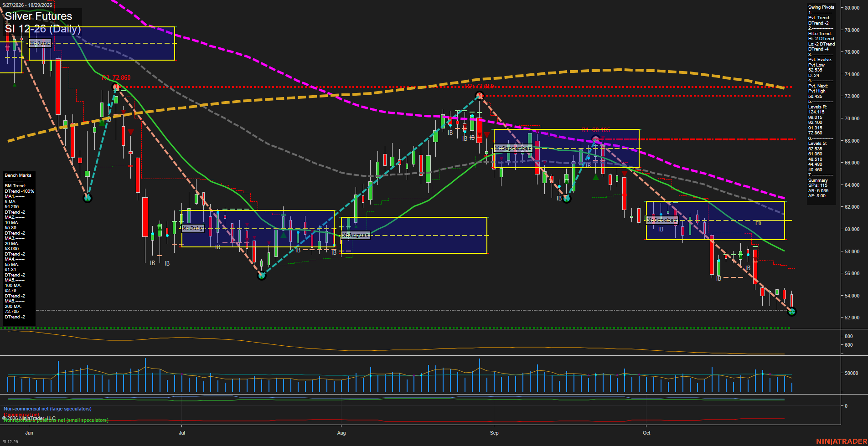This screenshot has height=446, width=868.
Task: Click the Nonreportable positions net legend label
Action: click(56, 420)
